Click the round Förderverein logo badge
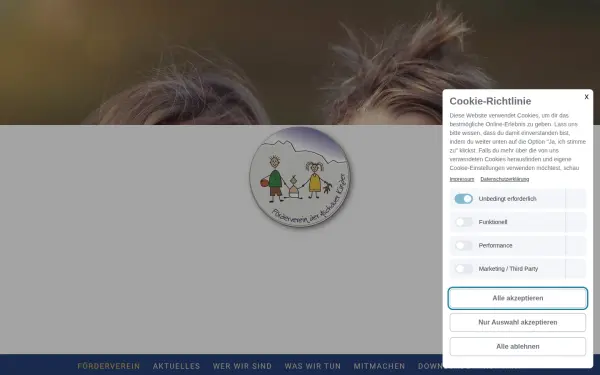600x375 pixels. point(300,177)
